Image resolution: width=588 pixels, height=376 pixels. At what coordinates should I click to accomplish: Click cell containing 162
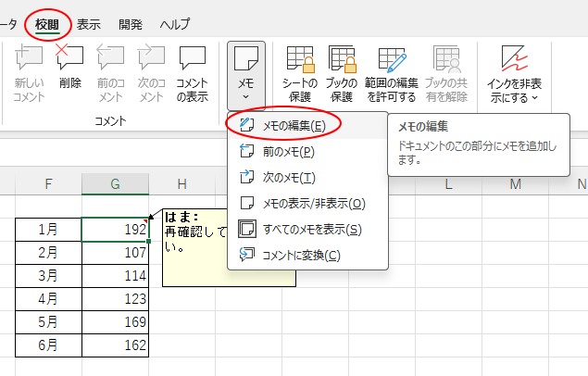[115, 345]
